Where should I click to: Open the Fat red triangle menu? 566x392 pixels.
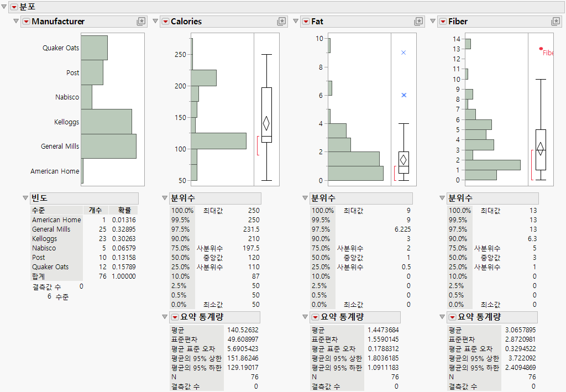306,22
